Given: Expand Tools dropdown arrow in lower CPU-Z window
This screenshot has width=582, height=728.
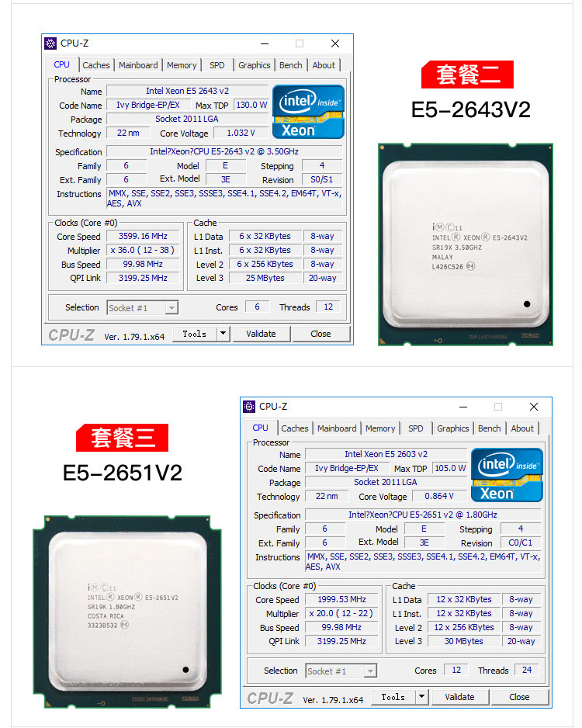Looking at the screenshot, I should coord(422,697).
